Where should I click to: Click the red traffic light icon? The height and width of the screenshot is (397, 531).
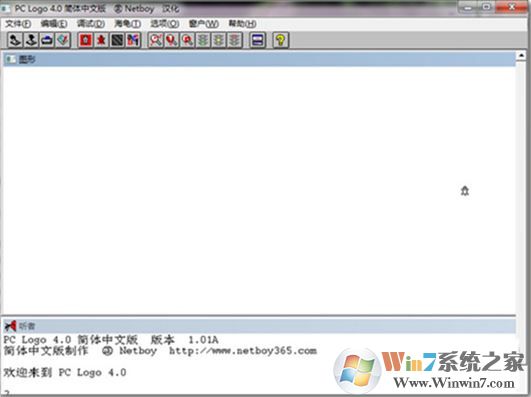pos(234,40)
